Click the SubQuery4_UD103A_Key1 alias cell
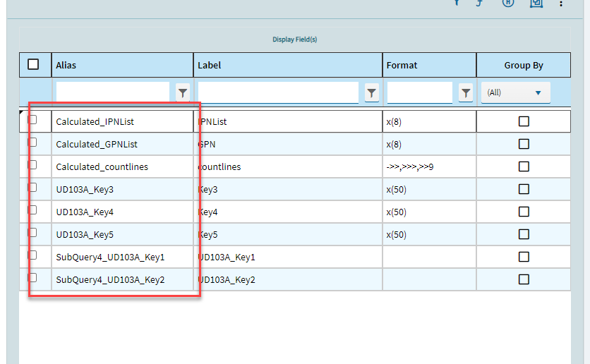The image size is (590, 364). [122, 257]
